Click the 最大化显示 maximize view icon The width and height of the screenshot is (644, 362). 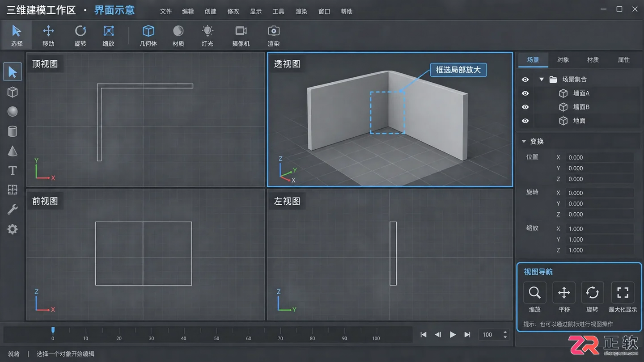tap(623, 293)
